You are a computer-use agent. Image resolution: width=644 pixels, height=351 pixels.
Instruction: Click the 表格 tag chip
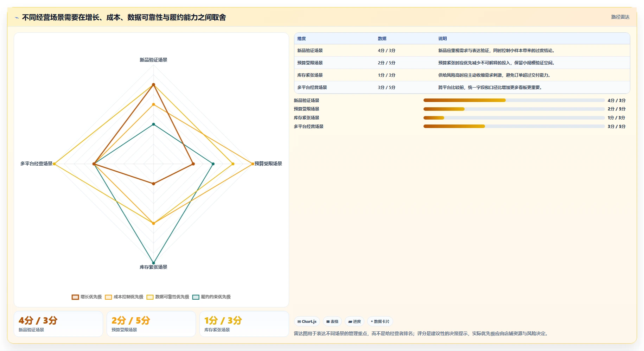[332, 321]
